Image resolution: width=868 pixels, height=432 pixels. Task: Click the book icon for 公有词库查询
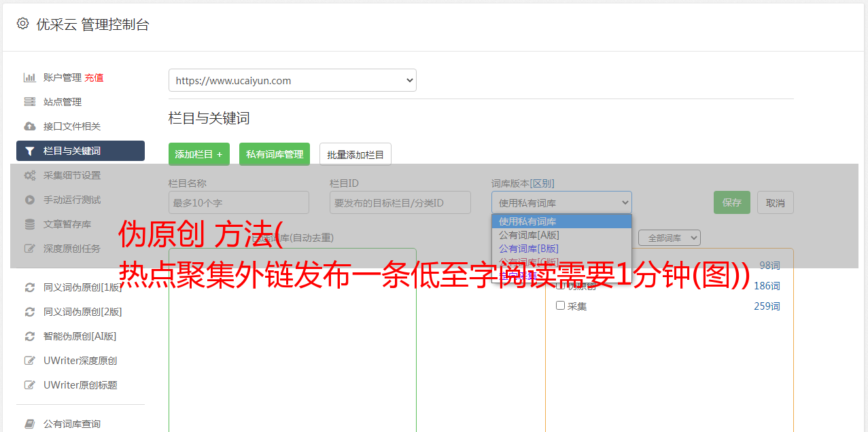(x=29, y=424)
